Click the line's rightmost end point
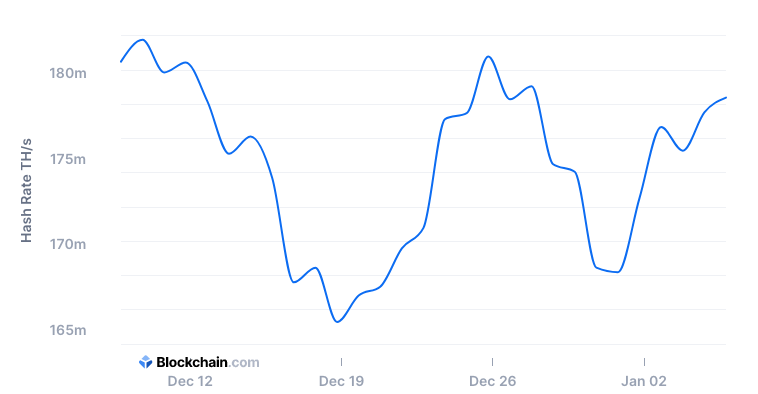Viewport: 758px width, 394px height. 726,98
